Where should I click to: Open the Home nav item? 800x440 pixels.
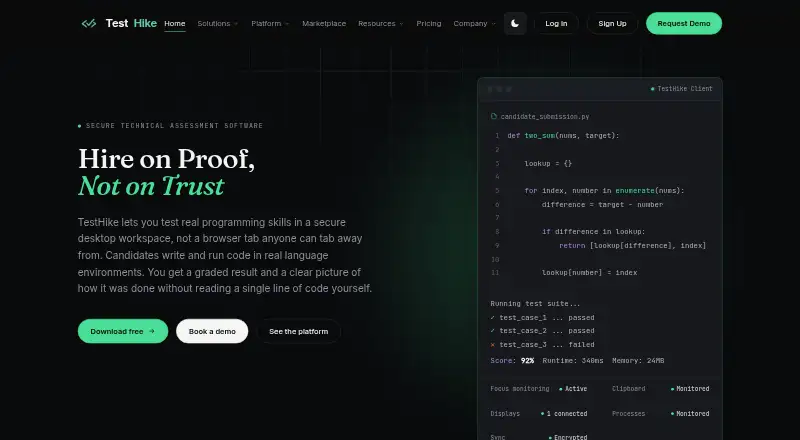point(174,23)
